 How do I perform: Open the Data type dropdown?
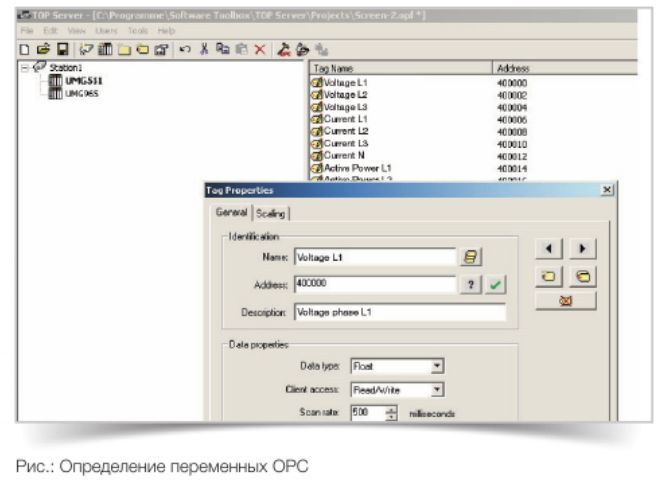click(437, 367)
